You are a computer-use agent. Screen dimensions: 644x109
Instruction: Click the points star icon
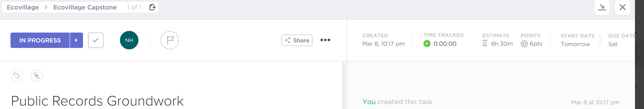pos(524,44)
